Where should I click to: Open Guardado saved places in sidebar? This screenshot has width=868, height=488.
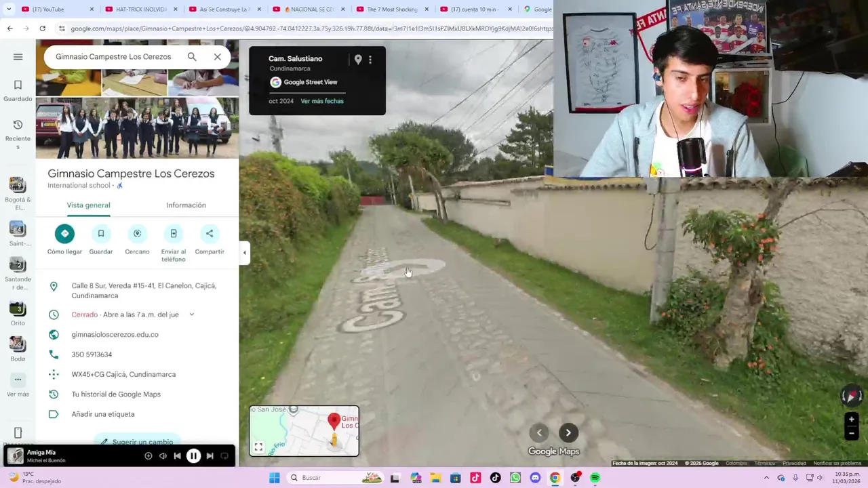(18, 91)
